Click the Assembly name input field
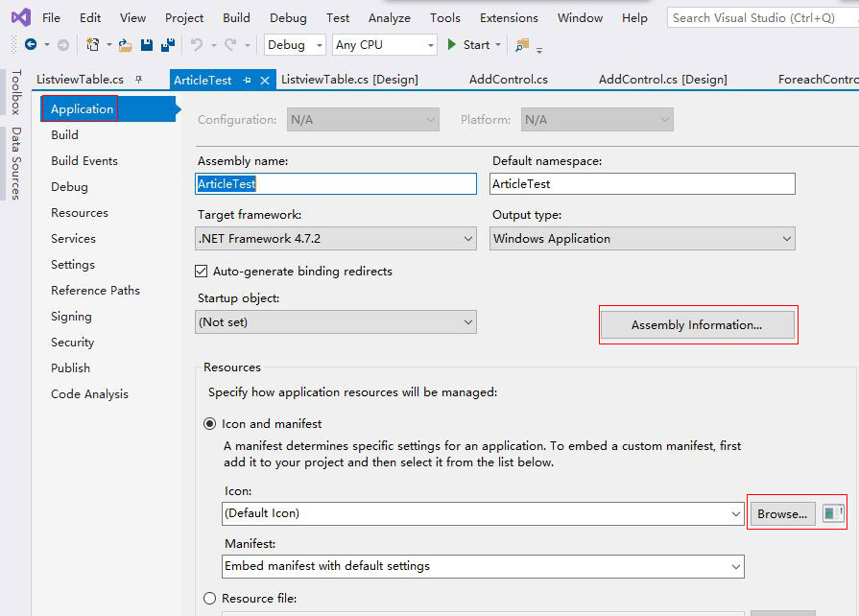This screenshot has width=859, height=616. click(336, 184)
